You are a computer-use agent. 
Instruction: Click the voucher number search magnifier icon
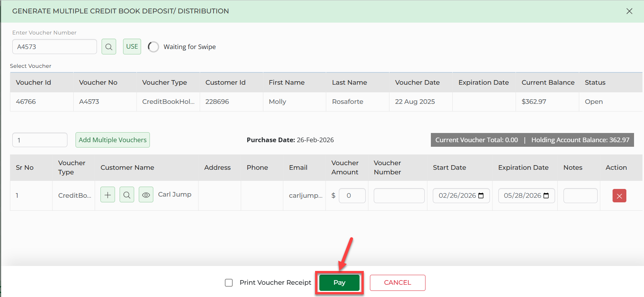click(x=109, y=47)
